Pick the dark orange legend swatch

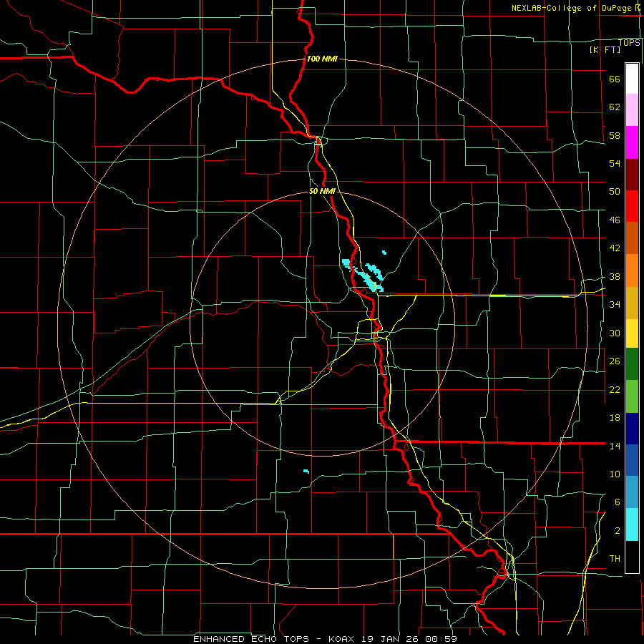[x=632, y=238]
